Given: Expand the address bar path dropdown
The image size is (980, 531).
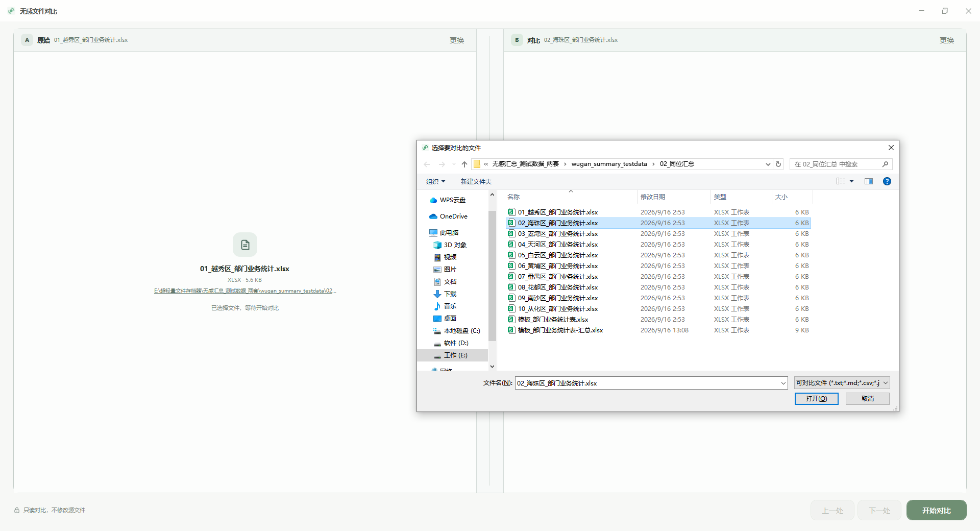Looking at the screenshot, I should [x=768, y=164].
